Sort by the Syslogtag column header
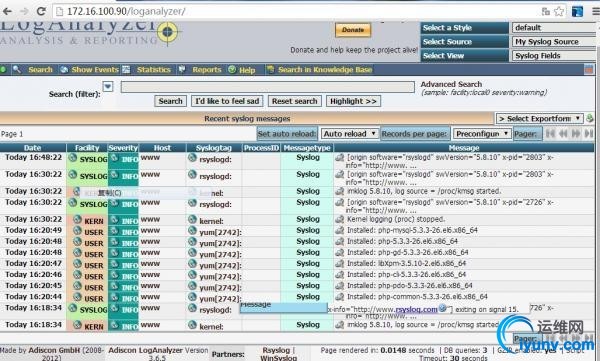The height and width of the screenshot is (361, 600). click(214, 148)
